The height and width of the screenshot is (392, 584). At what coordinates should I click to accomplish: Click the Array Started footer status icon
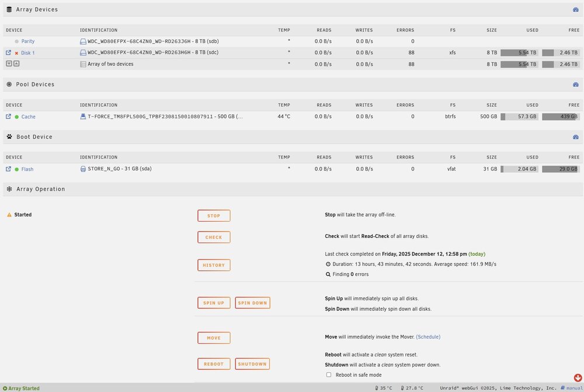5,388
